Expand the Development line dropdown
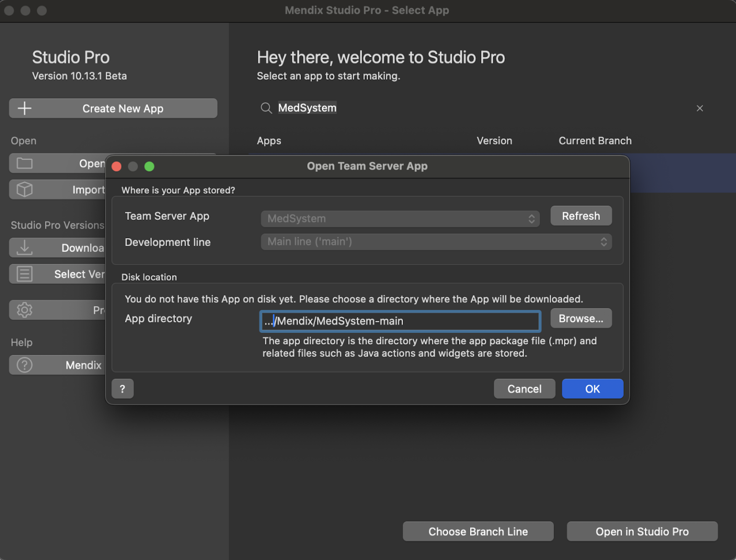The image size is (736, 560). (603, 242)
